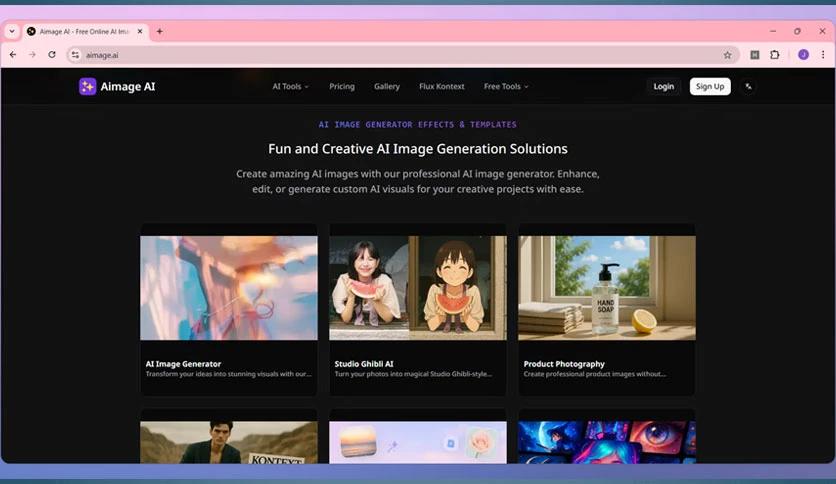Click the Sign Up button

point(710,86)
